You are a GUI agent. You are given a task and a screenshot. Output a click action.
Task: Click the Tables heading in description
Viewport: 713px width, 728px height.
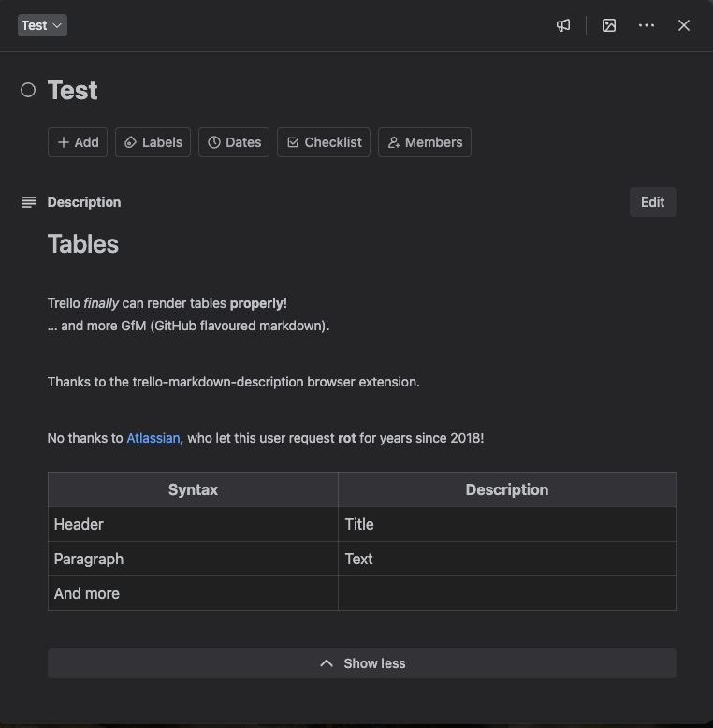point(83,244)
